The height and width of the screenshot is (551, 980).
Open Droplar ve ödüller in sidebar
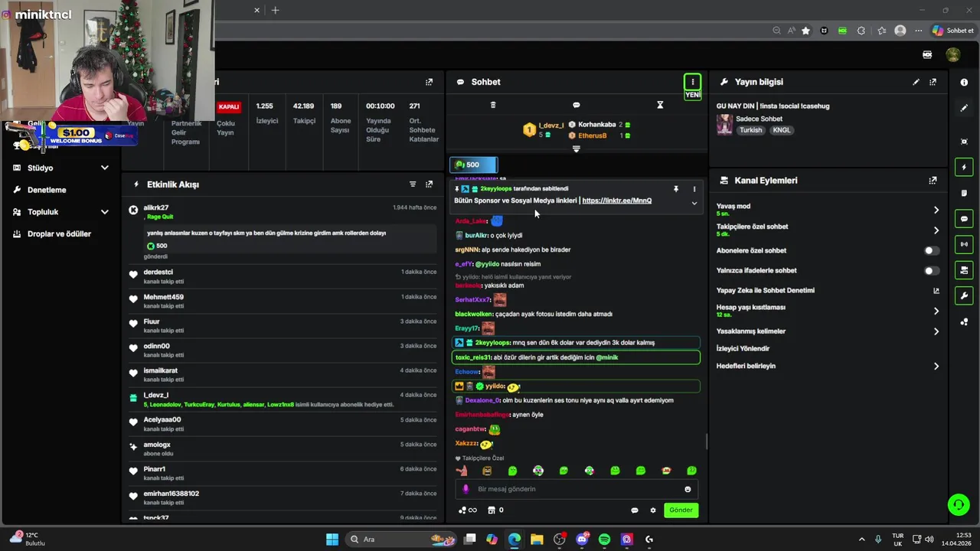click(x=59, y=234)
